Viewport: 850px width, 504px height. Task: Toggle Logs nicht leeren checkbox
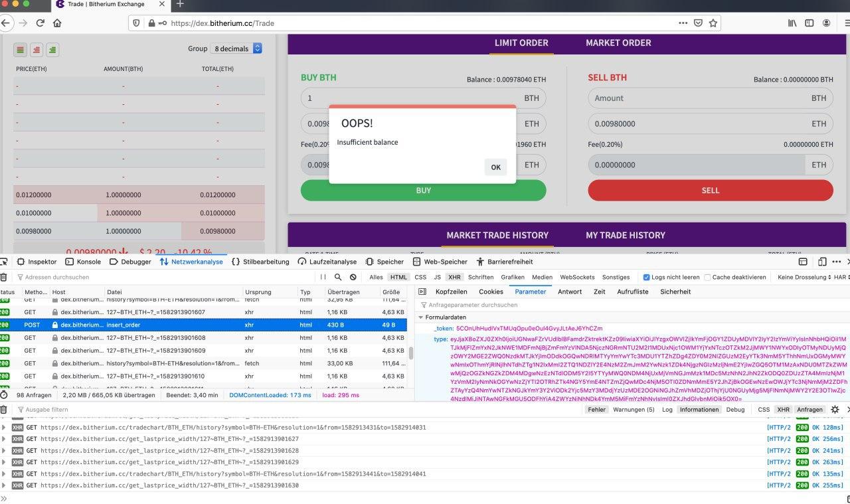[647, 277]
